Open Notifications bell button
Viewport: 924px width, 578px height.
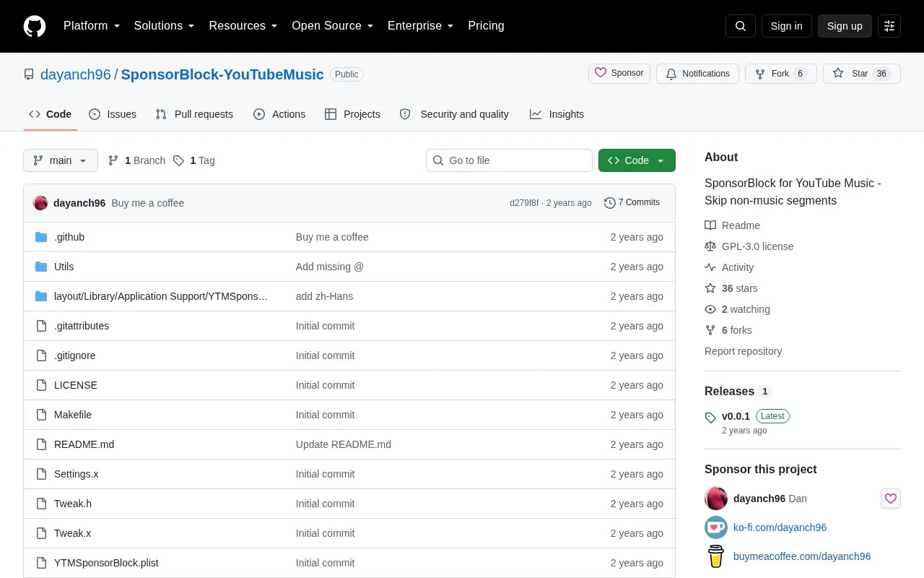click(697, 74)
